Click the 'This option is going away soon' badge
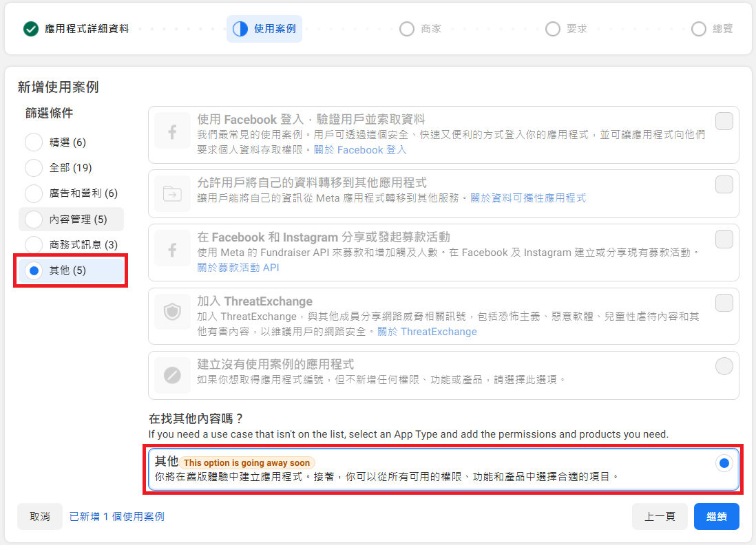Screen dimensions: 756x545 pos(247,462)
